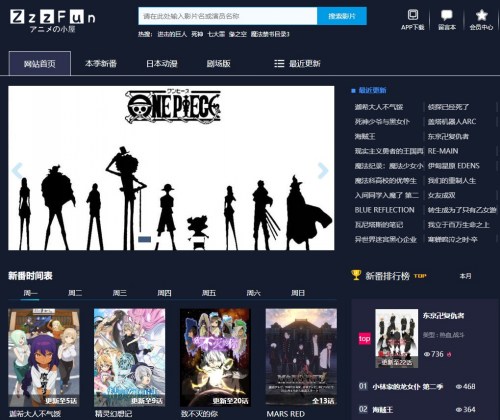Image resolution: width=500 pixels, height=420 pixels.
Task: Switch schedule to 周六 tab
Action: 253,293
